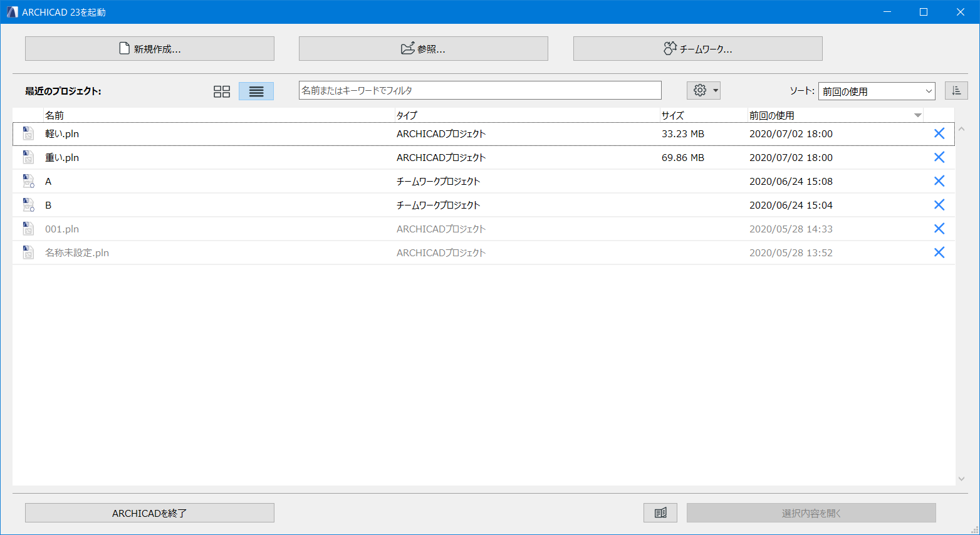Select the 重い.pln project row
Image resolution: width=980 pixels, height=535 pixels.
click(484, 158)
